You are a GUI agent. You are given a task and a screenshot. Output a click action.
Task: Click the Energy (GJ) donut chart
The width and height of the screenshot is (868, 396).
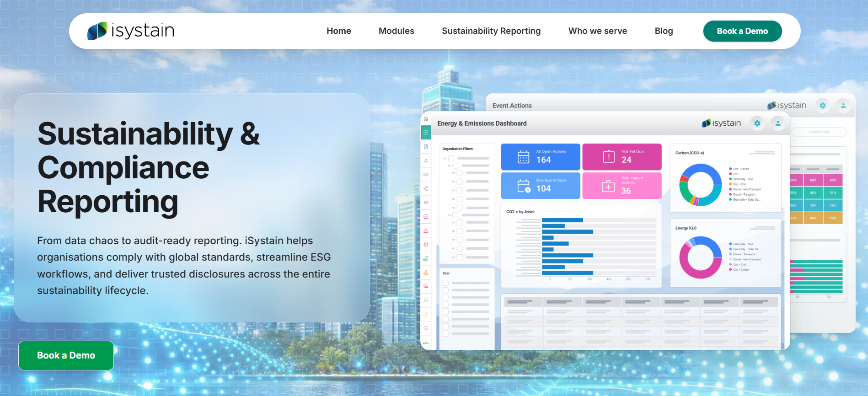pyautogui.click(x=700, y=257)
